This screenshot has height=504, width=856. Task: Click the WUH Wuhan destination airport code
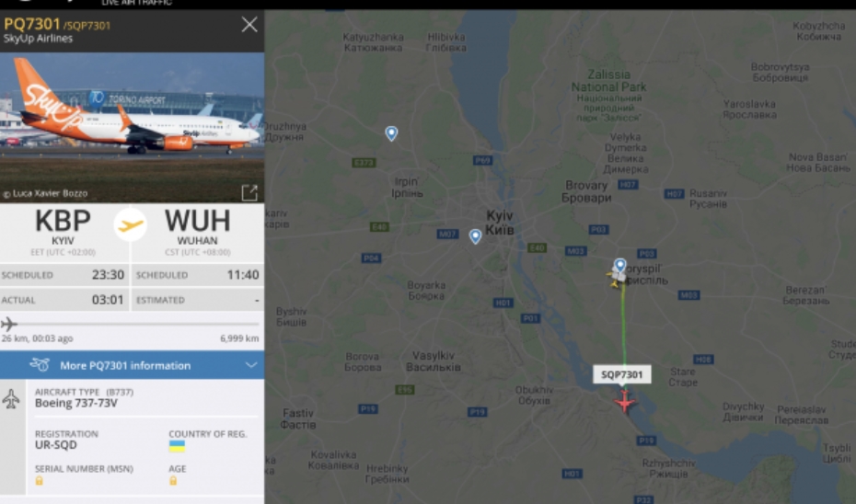tap(197, 221)
